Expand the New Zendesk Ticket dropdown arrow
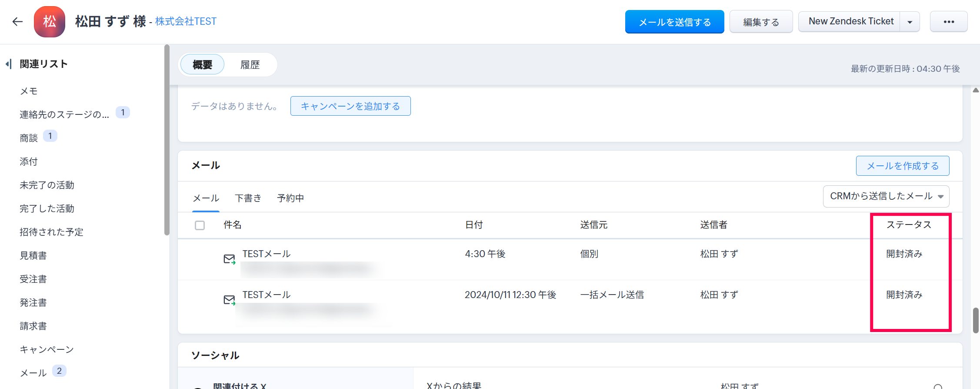Image resolution: width=980 pixels, height=389 pixels. 910,22
